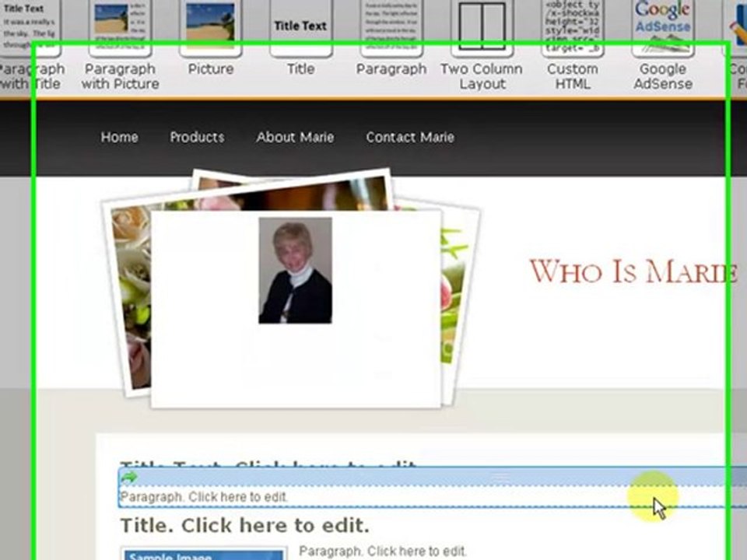The width and height of the screenshot is (747, 560).
Task: Click the blue drag handle bar of paragraph element
Action: (431, 477)
